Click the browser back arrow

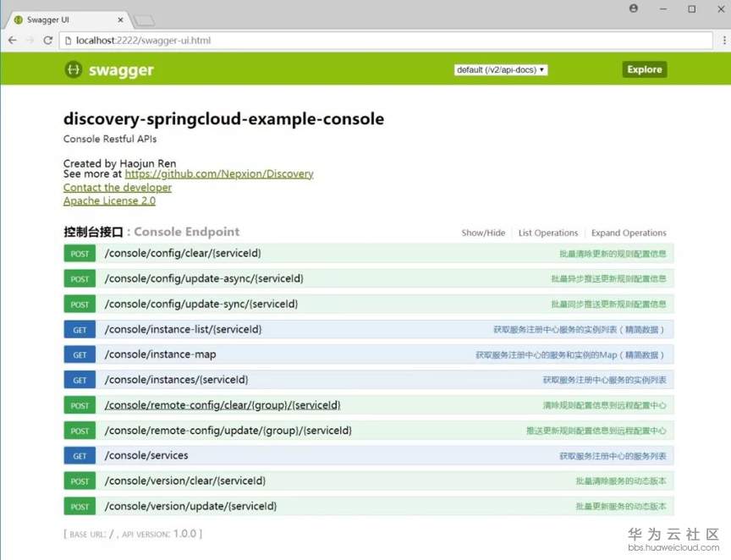(13, 41)
